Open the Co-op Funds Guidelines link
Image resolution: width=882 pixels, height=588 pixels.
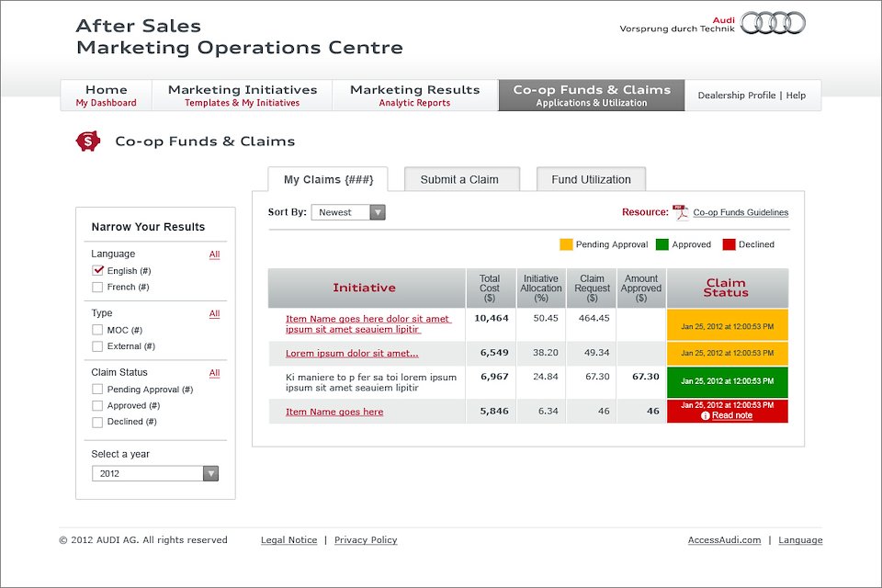coord(741,213)
